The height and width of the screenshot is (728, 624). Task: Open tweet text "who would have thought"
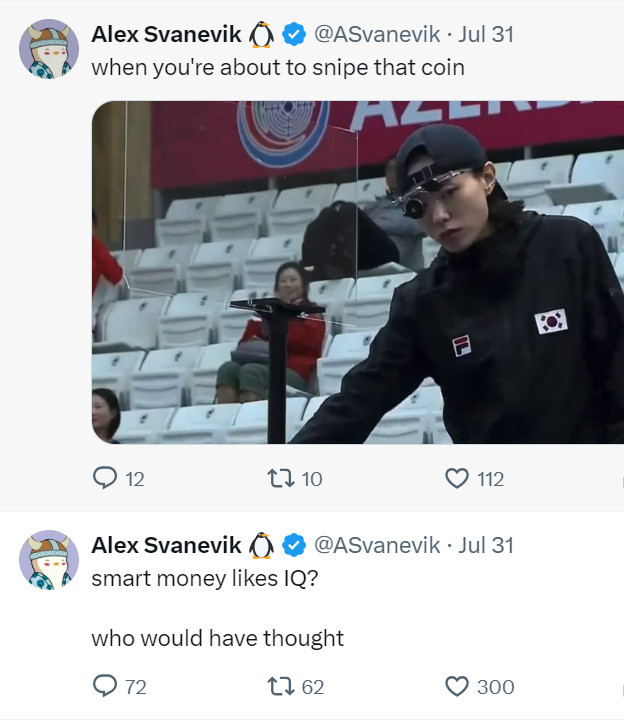(217, 638)
